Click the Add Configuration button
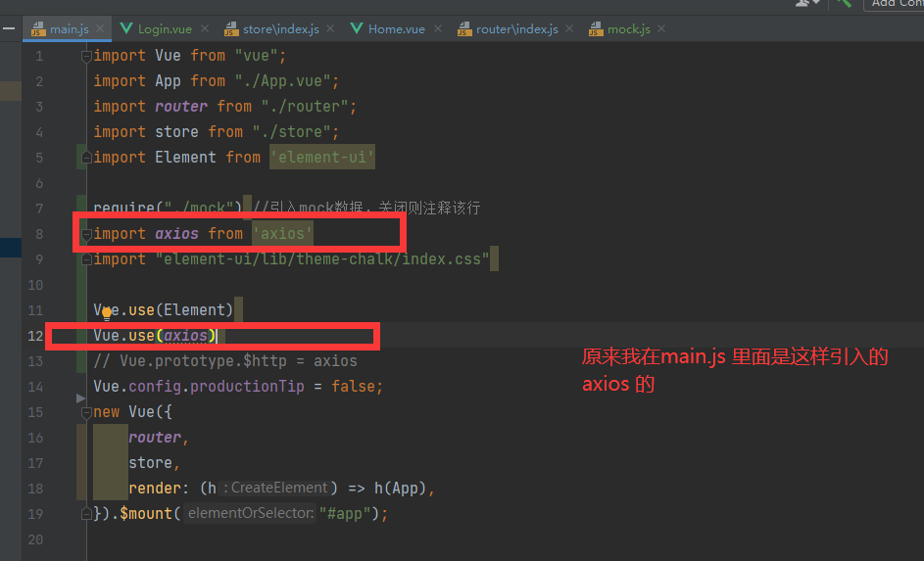This screenshot has height=561, width=924. click(896, 4)
